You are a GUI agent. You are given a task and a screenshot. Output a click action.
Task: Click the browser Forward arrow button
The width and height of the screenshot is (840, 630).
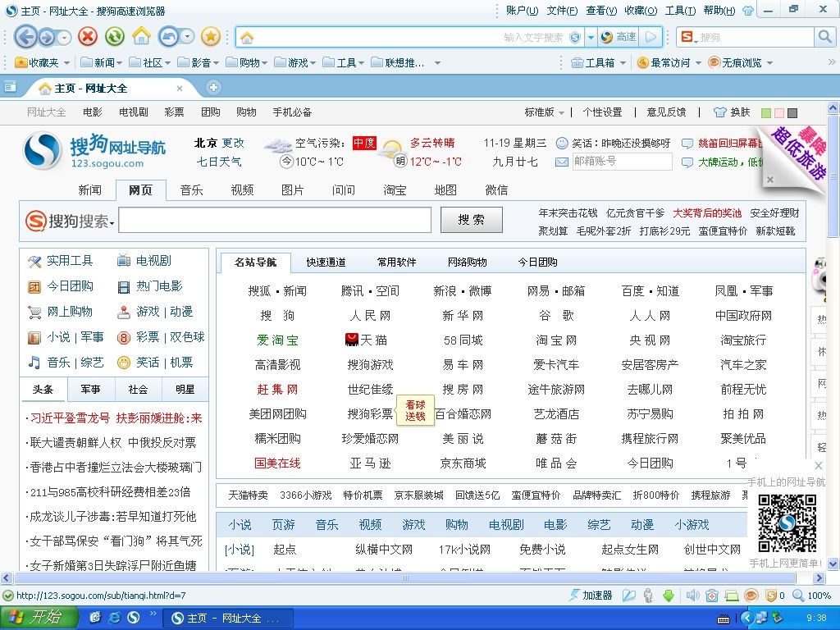(x=47, y=38)
